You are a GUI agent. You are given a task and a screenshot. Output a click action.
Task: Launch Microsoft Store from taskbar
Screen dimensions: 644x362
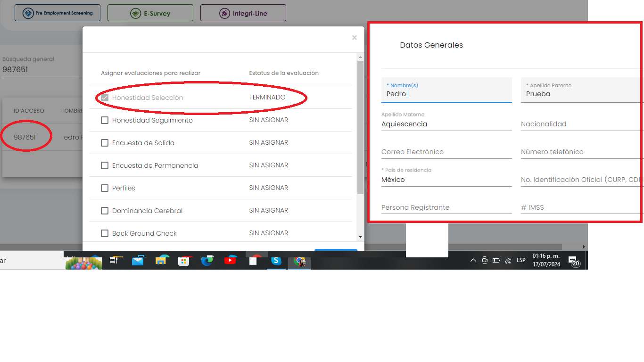pos(183,260)
